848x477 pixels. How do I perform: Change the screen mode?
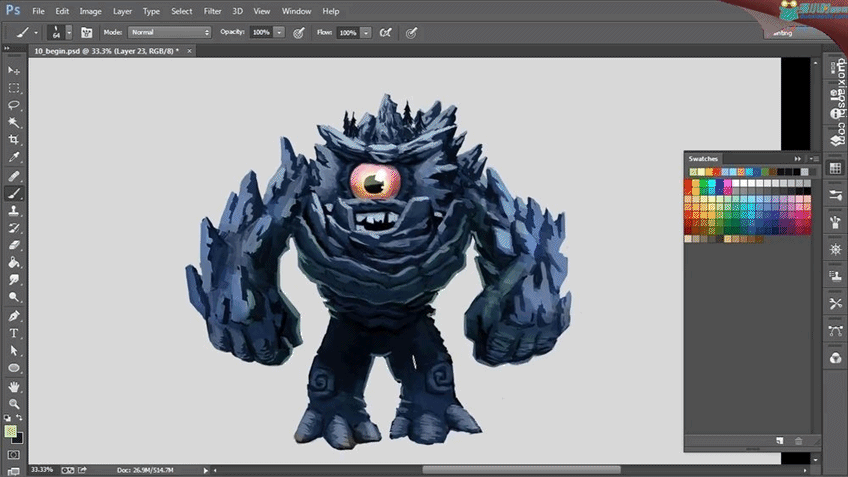(x=14, y=471)
